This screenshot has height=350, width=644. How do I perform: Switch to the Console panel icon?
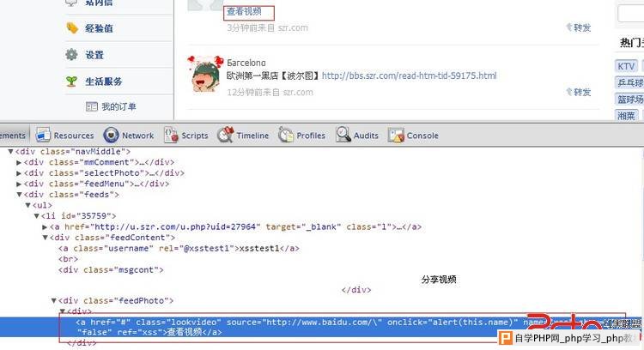[x=396, y=135]
